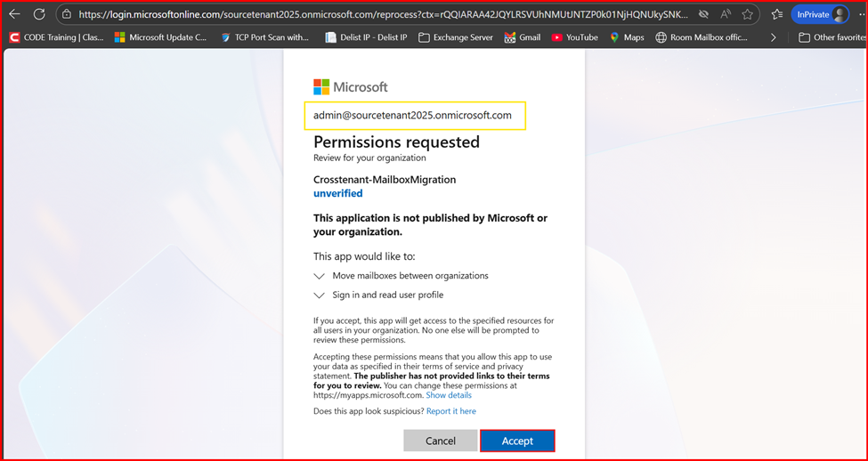Click the browser Back arrow

(x=14, y=14)
